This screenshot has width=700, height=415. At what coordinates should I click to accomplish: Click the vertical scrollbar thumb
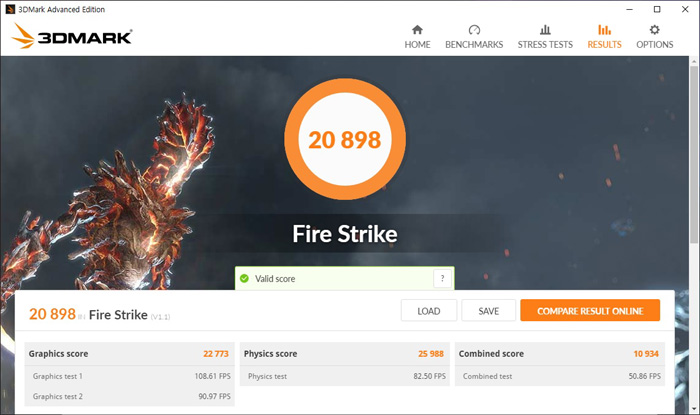pos(694,154)
